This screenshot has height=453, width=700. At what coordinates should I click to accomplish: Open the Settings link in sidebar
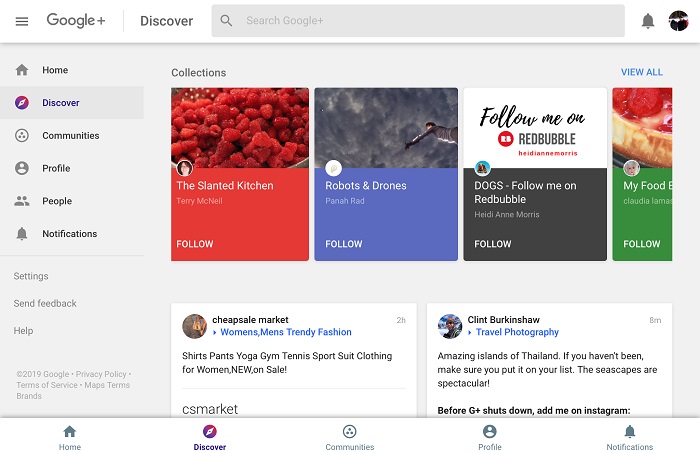click(x=31, y=276)
